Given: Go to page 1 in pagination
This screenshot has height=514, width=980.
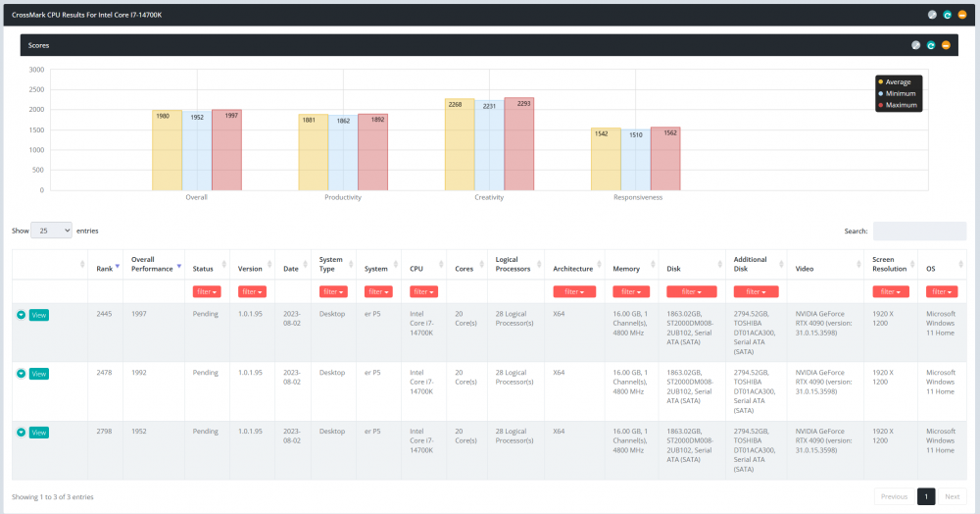Looking at the screenshot, I should click(x=926, y=496).
